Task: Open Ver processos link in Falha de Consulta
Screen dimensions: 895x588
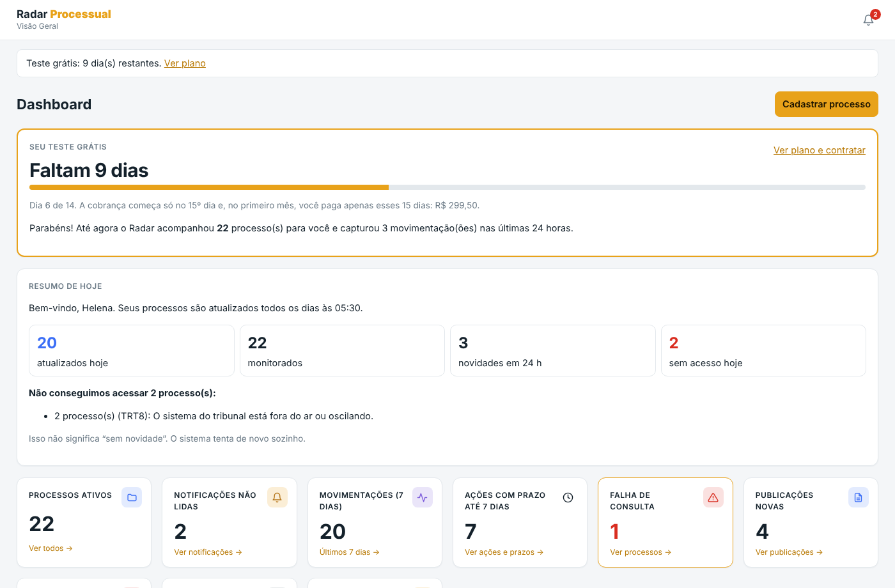Action: (641, 552)
